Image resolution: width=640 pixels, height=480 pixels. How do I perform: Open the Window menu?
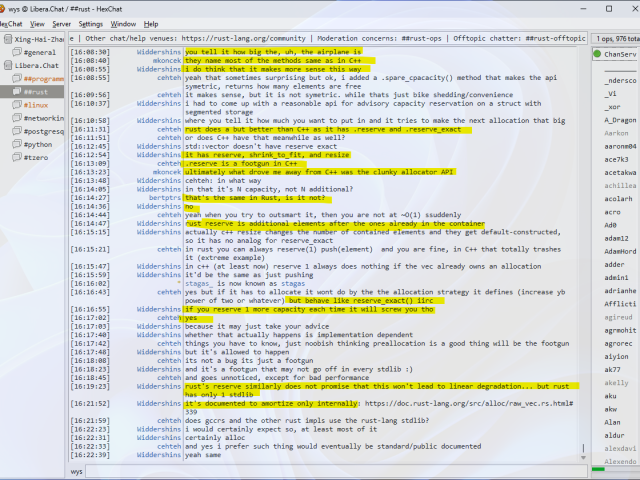[x=124, y=23]
